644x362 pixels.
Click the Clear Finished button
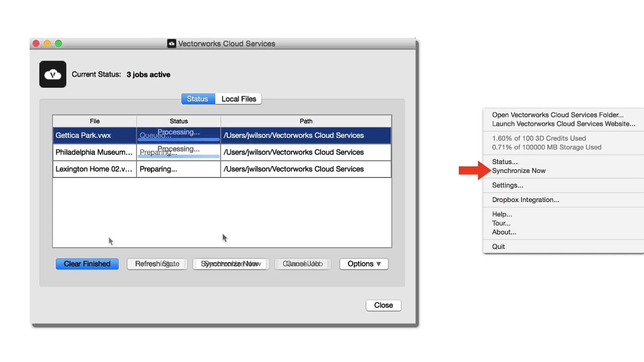pos(87,264)
